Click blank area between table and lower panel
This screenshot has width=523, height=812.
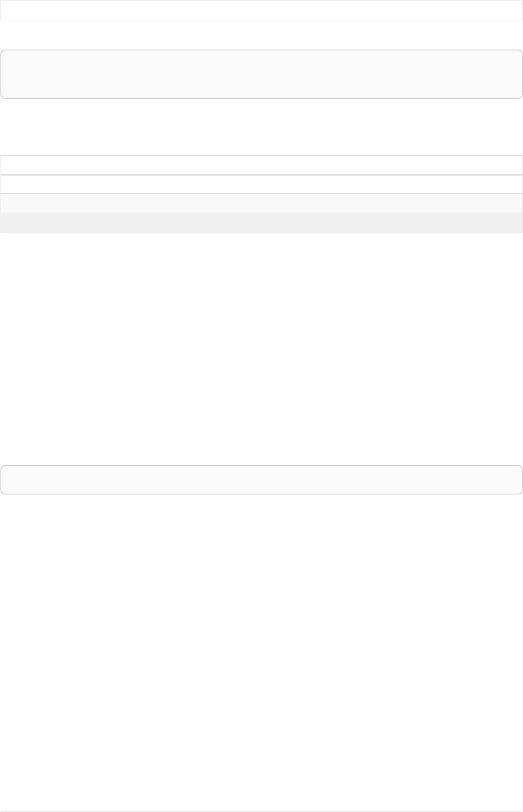tap(261, 349)
